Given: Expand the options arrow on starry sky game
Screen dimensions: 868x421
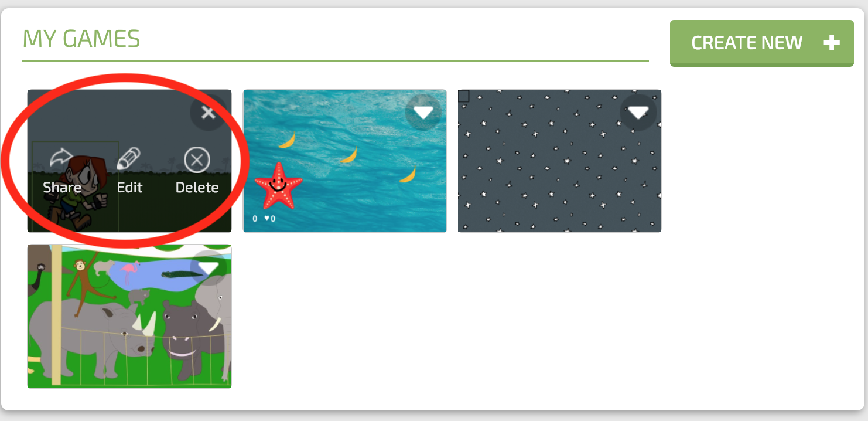Looking at the screenshot, I should tap(638, 112).
